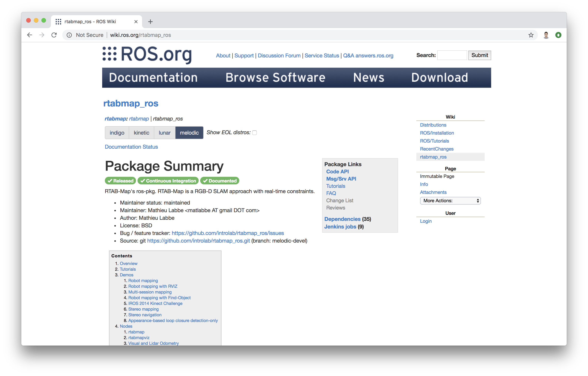Open the page Info link
588x376 pixels.
424,184
